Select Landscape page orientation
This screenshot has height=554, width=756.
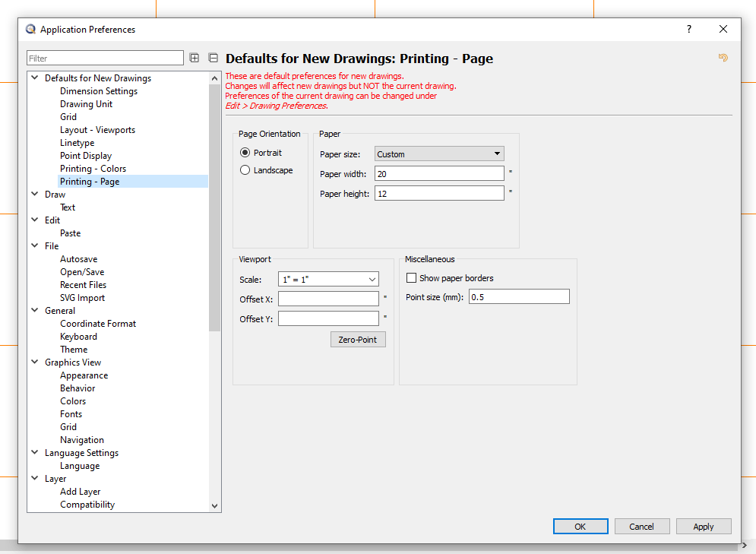pyautogui.click(x=245, y=170)
